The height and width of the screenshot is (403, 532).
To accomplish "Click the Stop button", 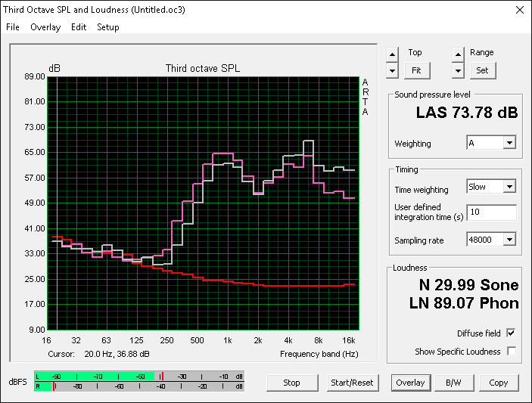I will pyautogui.click(x=292, y=383).
